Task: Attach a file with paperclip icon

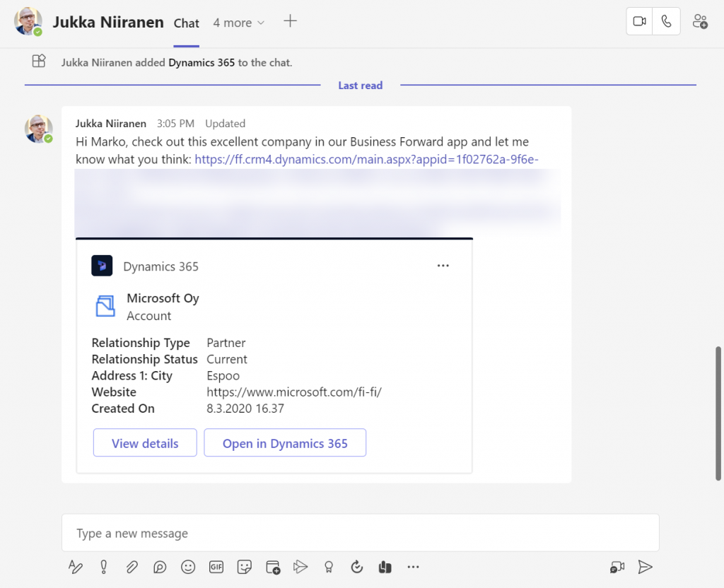Action: [x=132, y=567]
